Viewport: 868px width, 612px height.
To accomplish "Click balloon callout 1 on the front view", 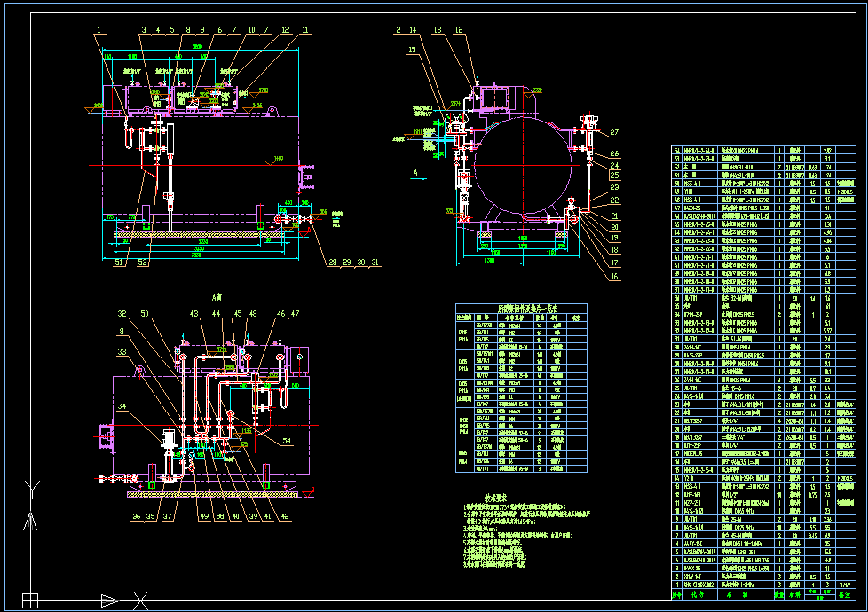I will tap(99, 28).
